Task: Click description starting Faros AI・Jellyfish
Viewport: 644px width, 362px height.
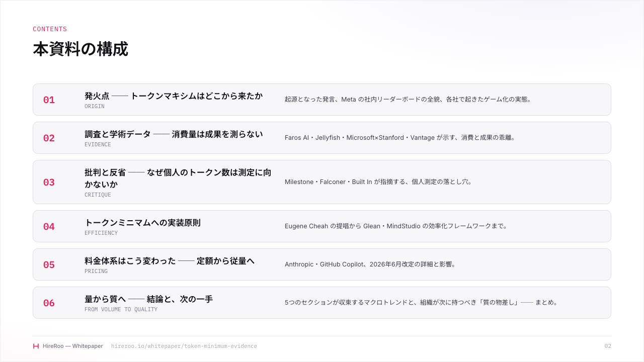Action: tap(401, 138)
